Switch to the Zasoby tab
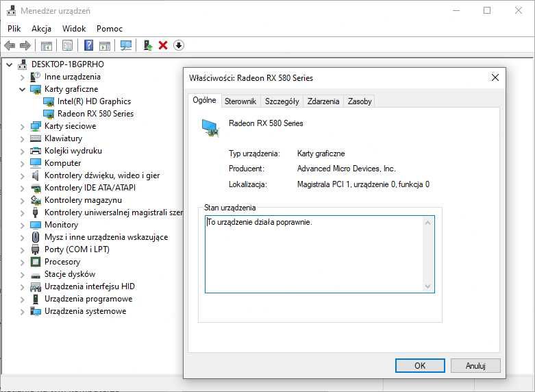 pyautogui.click(x=360, y=101)
